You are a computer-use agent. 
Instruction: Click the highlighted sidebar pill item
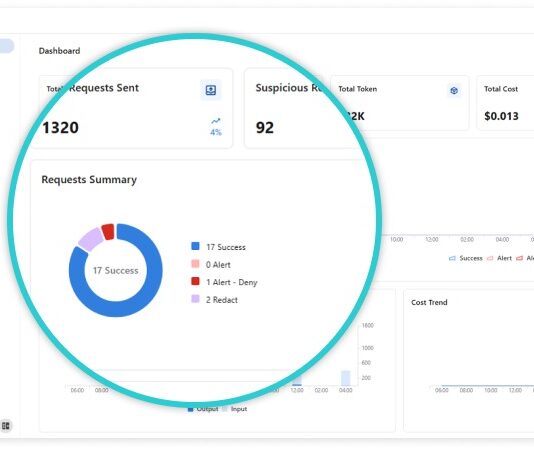pos(7,46)
